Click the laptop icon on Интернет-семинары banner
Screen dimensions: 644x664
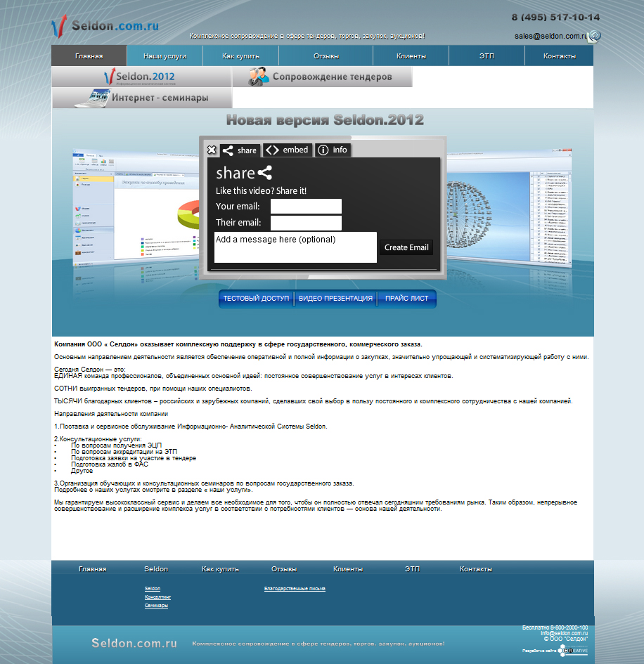click(x=94, y=98)
